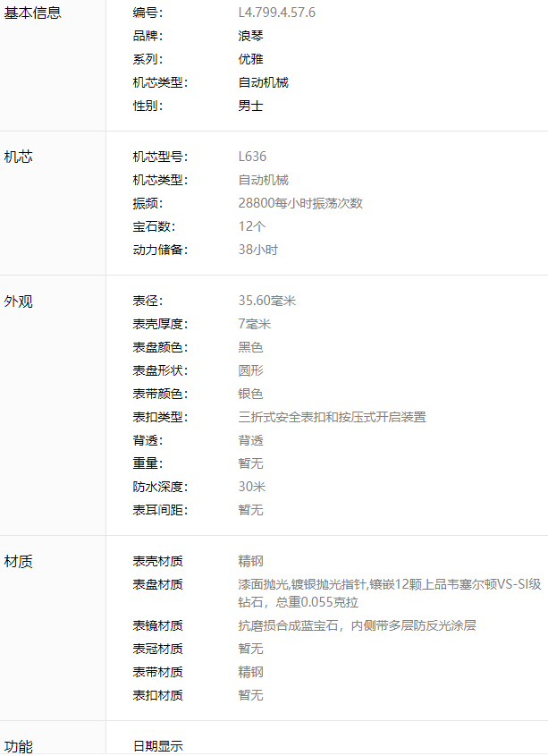This screenshot has width=548, height=756.
Task: Click the 机芯 section heading
Action: pos(19,157)
